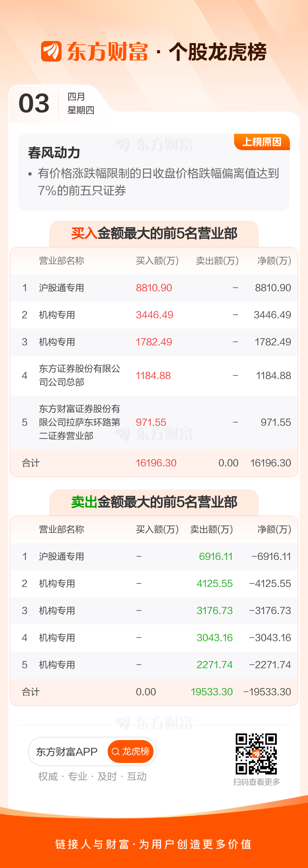Click 净额(万) header in sell table
Screen dimensions: 308x868
point(274,530)
